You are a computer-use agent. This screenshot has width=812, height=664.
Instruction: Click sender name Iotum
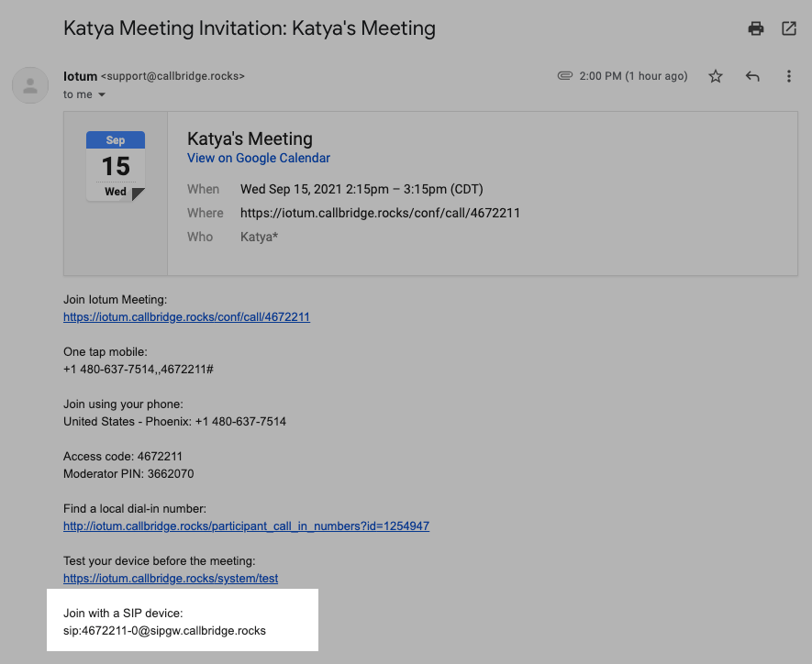[80, 76]
